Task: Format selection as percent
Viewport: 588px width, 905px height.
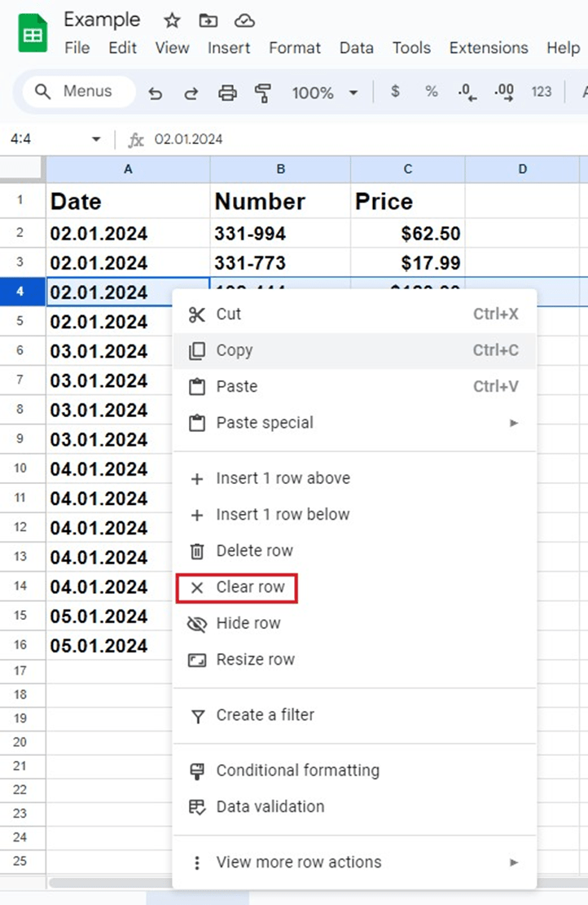Action: [x=431, y=92]
